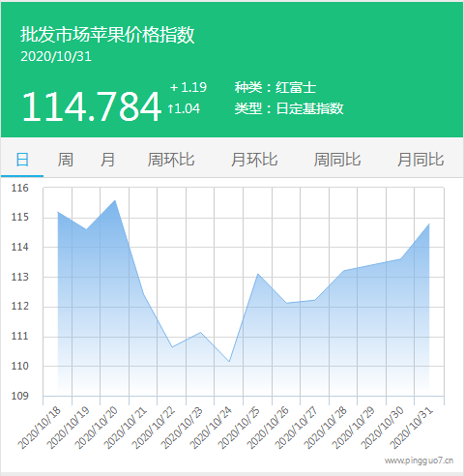Click the 2020/10/25 chart peak
The image size is (464, 476).
pyautogui.click(x=258, y=274)
